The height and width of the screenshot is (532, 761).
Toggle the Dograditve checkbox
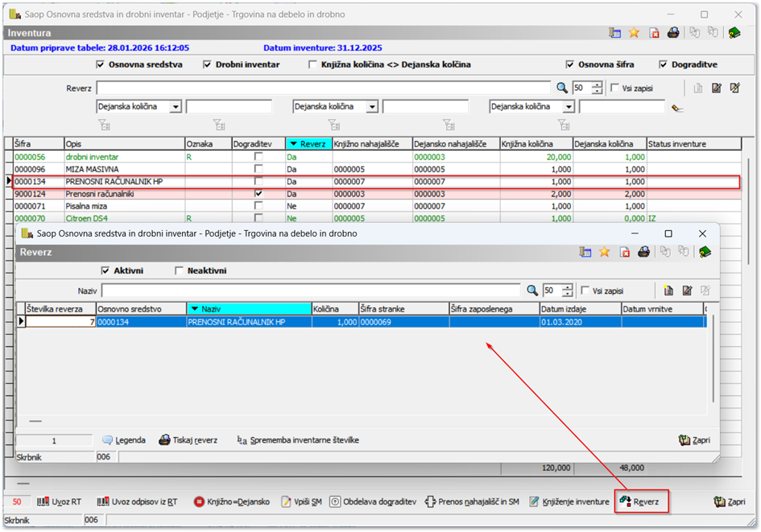(x=664, y=64)
